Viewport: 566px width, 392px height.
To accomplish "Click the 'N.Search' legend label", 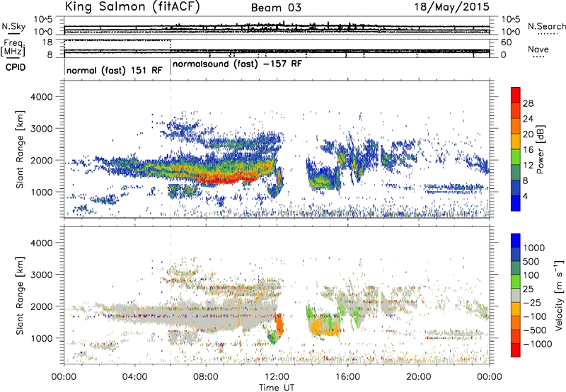I will coord(546,26).
